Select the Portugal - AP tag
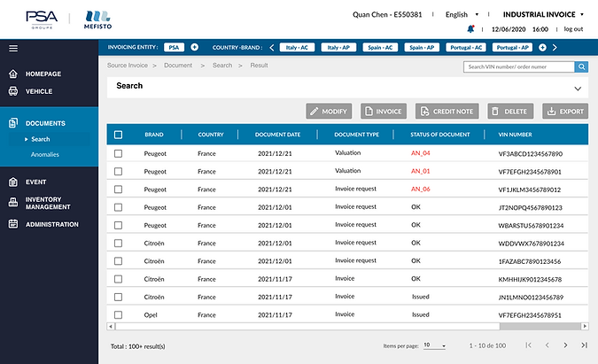The height and width of the screenshot is (364, 598). coord(513,47)
